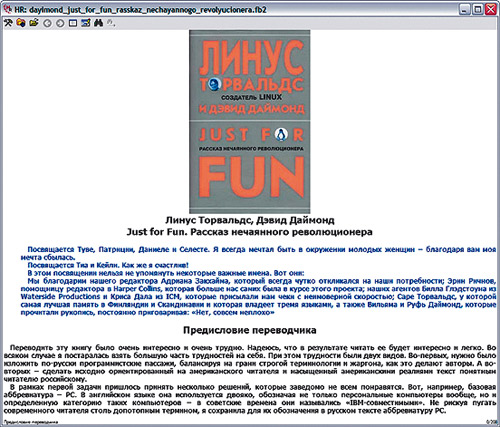Click the page counter in the status bar
The height and width of the screenshot is (427, 500).
491,422
